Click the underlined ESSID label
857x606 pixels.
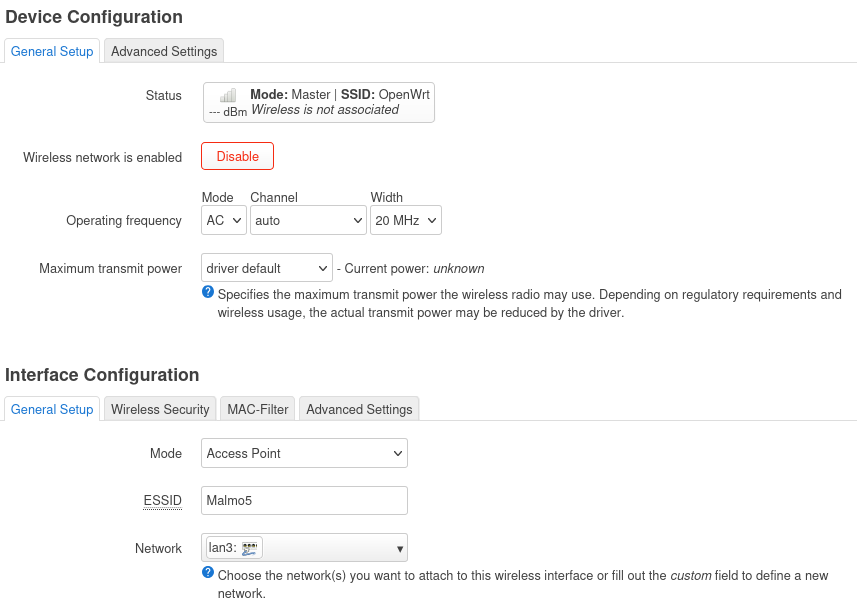(163, 500)
